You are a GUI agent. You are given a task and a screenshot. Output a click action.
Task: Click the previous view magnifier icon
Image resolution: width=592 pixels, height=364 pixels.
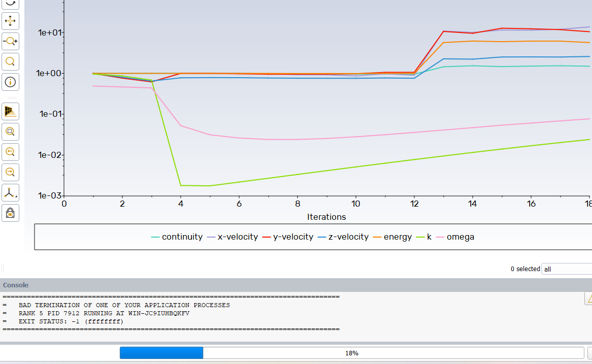[10, 152]
